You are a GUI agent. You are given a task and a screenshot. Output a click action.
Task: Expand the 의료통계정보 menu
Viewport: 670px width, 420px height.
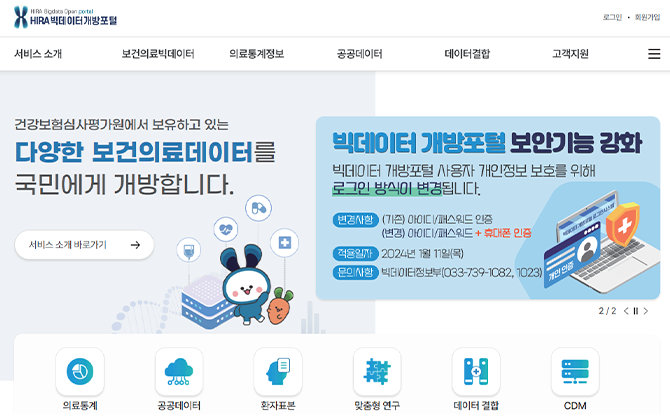pyautogui.click(x=257, y=54)
